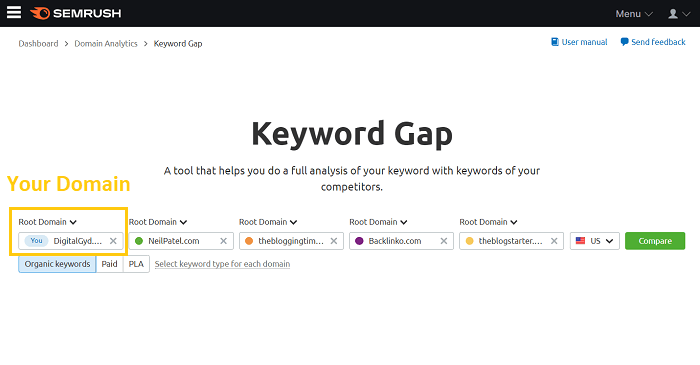Click the SEMrush logo
The image size is (700, 365).
pos(75,13)
